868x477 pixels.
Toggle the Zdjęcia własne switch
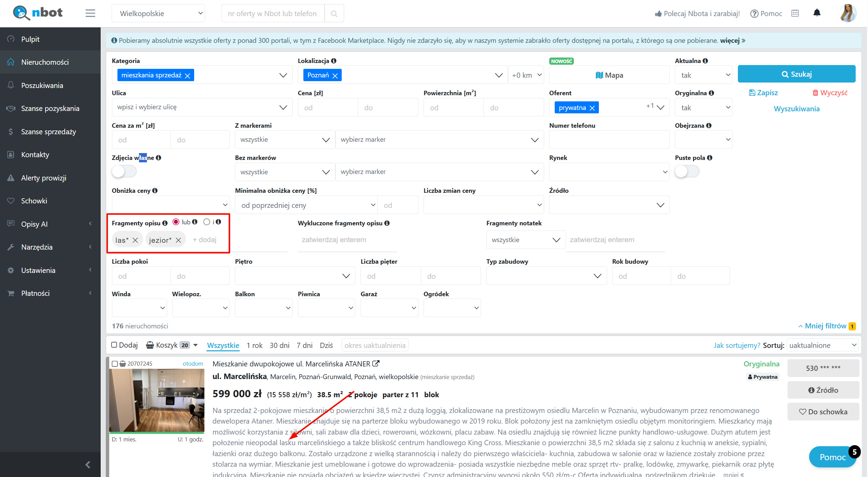click(124, 171)
